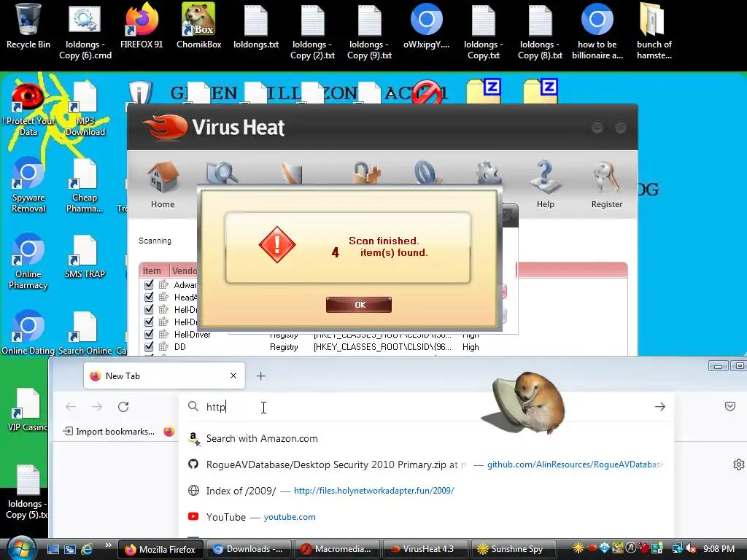747x560 pixels.
Task: Open Help in Virus Heat toolbar
Action: click(x=545, y=186)
